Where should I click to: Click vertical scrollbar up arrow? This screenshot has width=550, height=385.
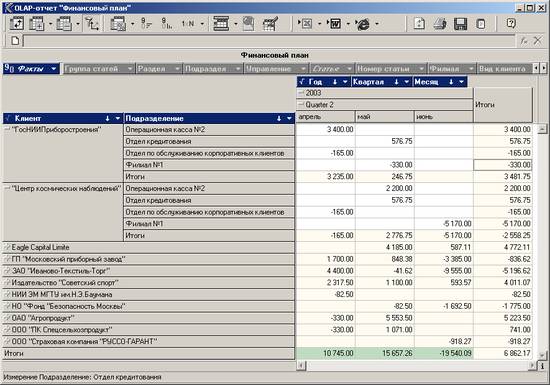pos(542,129)
